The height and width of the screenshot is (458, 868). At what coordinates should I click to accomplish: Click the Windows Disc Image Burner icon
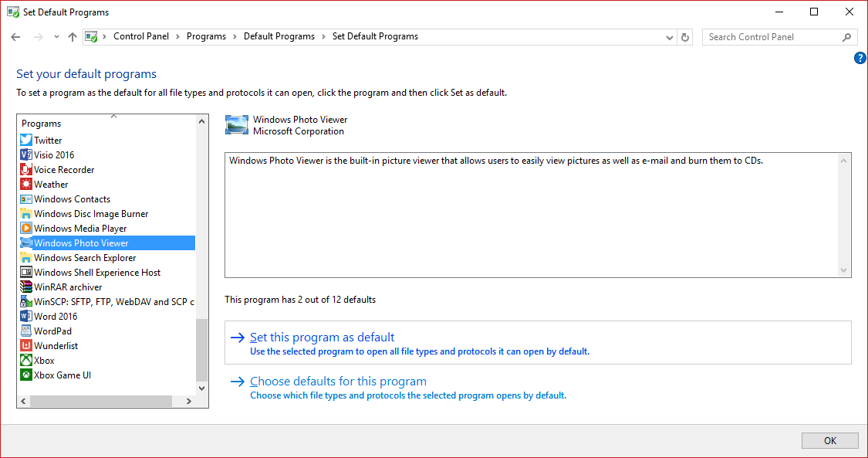click(26, 214)
